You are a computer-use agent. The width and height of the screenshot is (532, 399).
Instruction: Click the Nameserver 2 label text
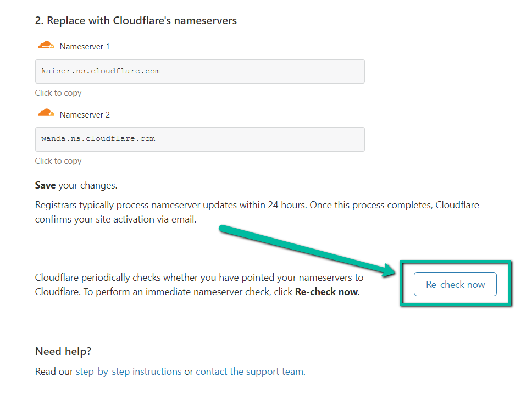pos(85,115)
